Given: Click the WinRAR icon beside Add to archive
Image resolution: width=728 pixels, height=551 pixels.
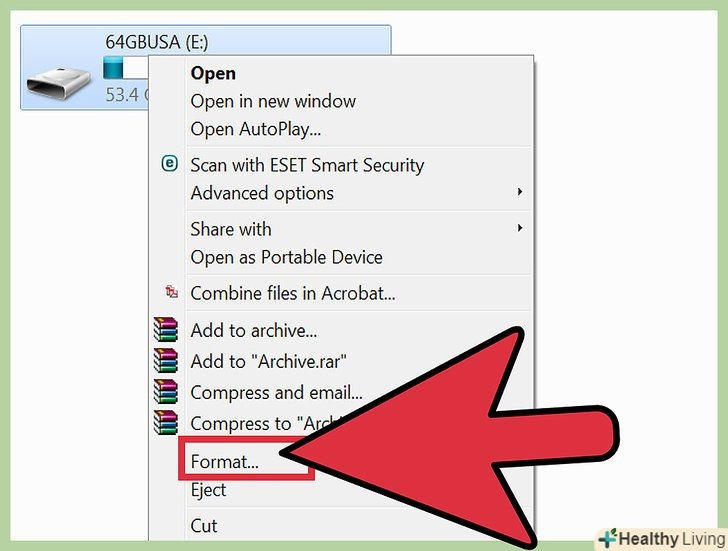Looking at the screenshot, I should 166,329.
